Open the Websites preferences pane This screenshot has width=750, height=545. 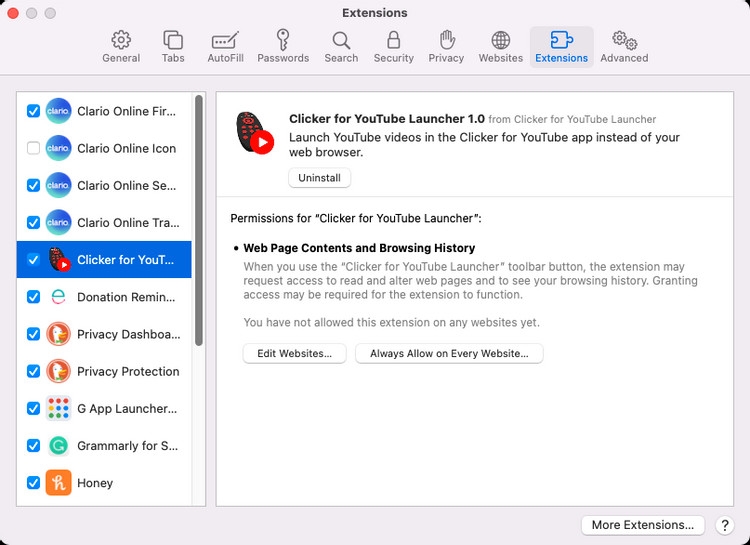coord(501,46)
